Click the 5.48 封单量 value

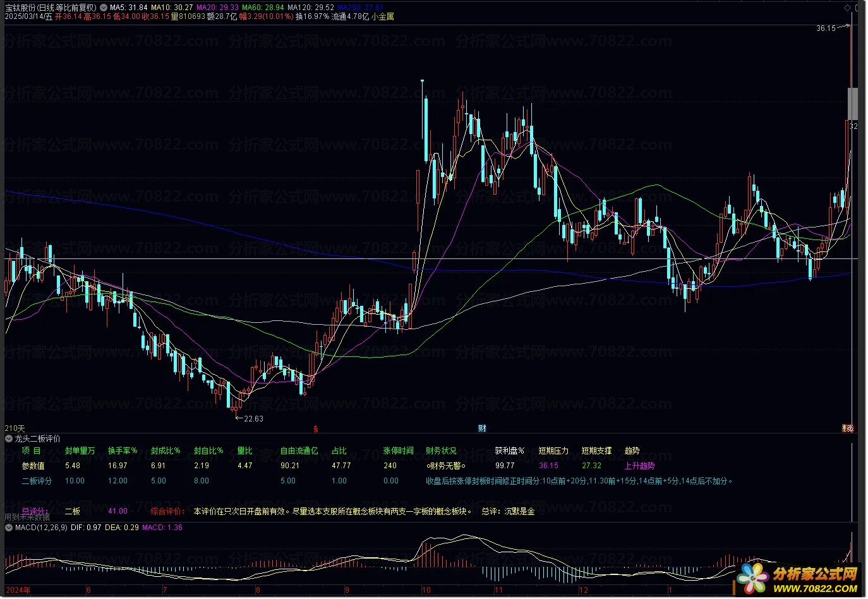[x=73, y=466]
